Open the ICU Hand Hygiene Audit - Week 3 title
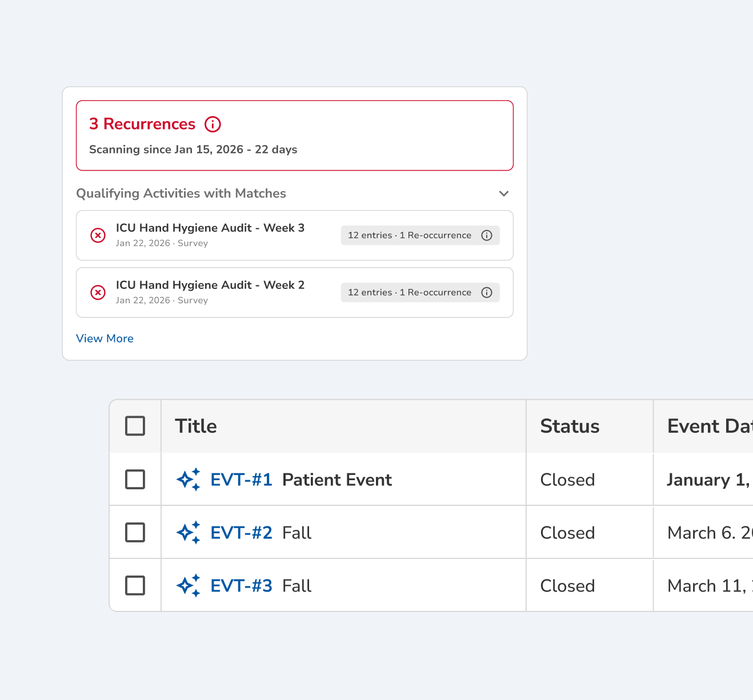Screen dimensions: 753x700 pyautogui.click(x=210, y=228)
